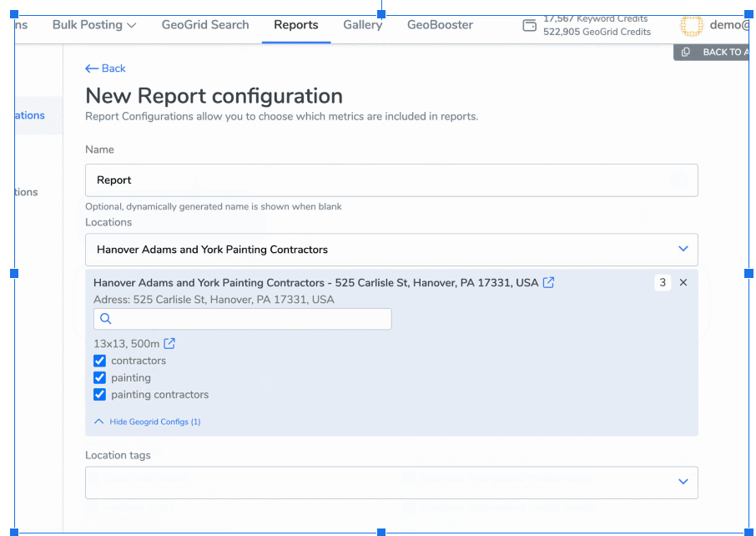756x536 pixels.
Task: Uncheck the contractors keyword checkbox
Action: (x=100, y=361)
